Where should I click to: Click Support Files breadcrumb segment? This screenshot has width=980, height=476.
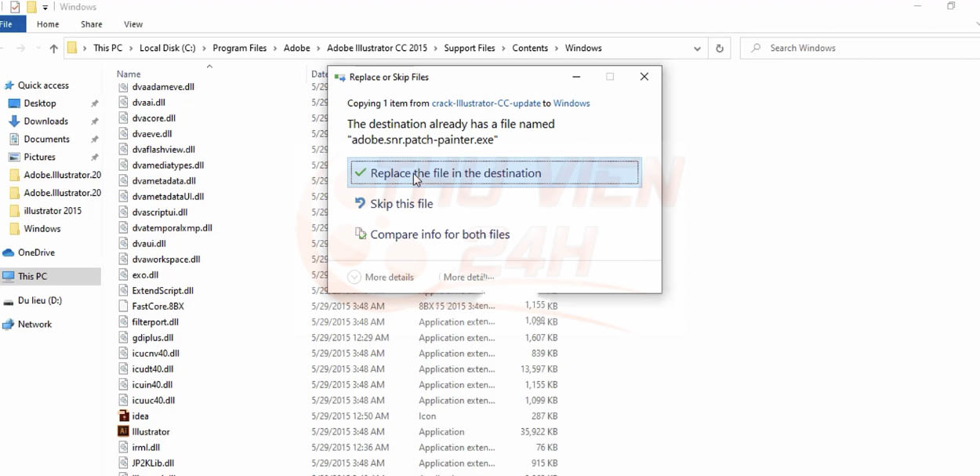coord(470,49)
